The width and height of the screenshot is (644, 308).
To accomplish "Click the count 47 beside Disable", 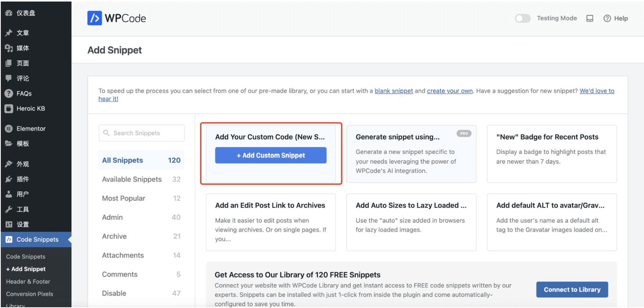I will 176,293.
